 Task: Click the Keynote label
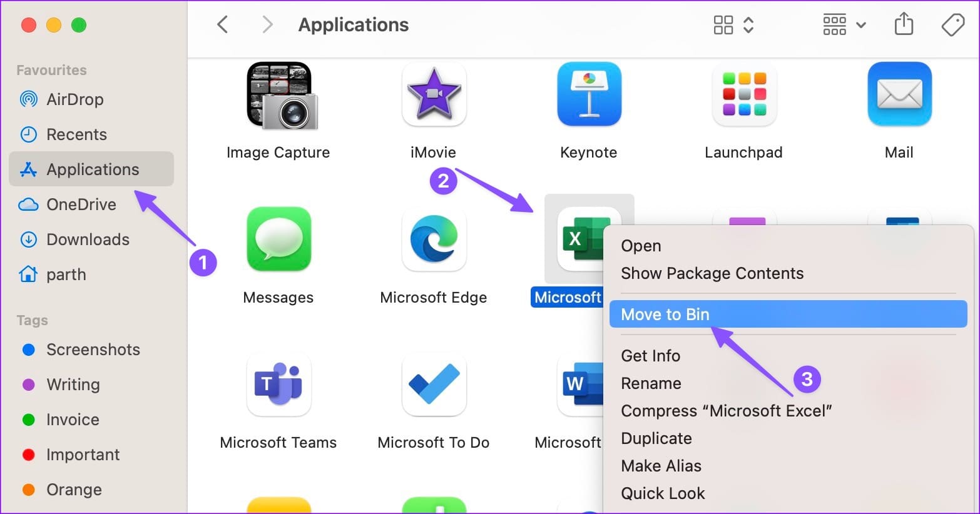coord(589,153)
